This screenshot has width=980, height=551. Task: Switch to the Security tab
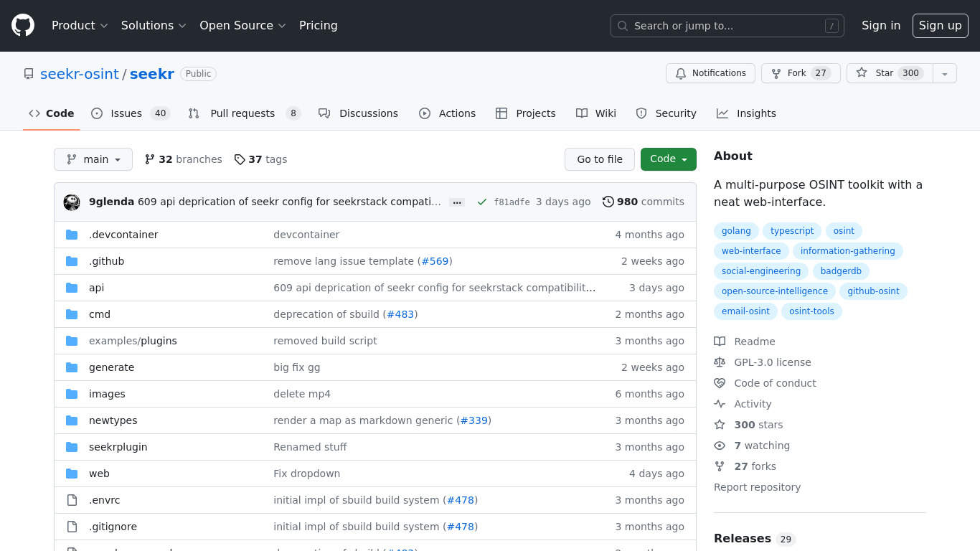click(666, 113)
